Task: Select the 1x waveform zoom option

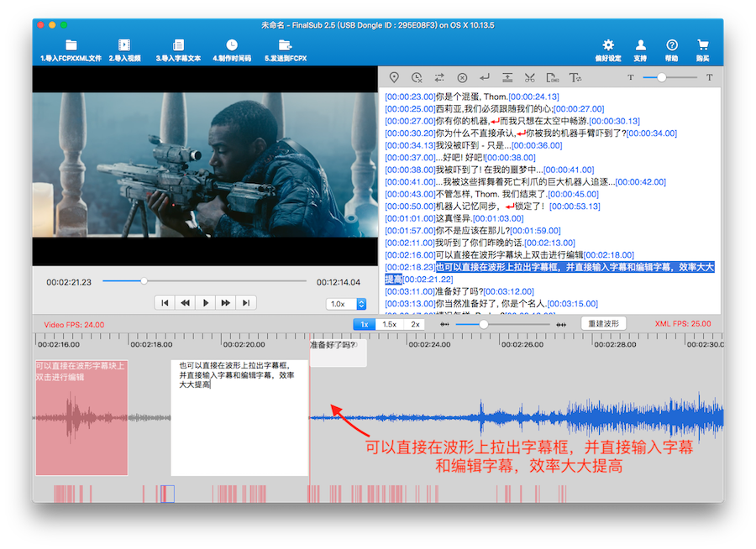Action: (x=365, y=323)
